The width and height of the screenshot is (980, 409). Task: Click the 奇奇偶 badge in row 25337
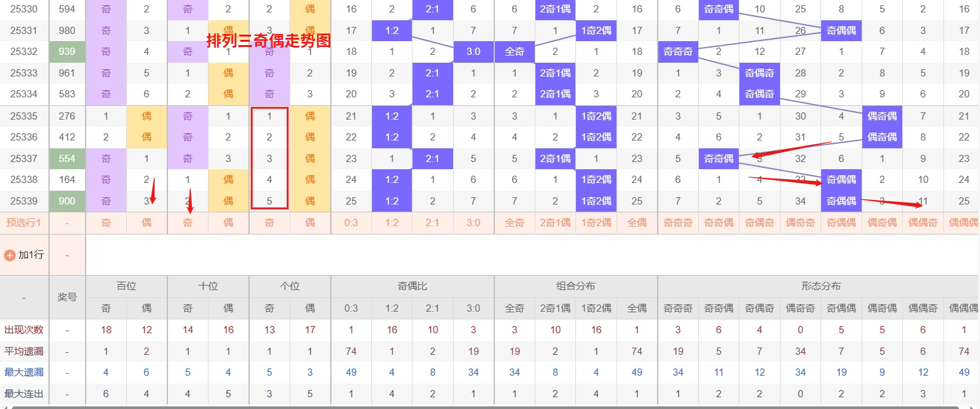(718, 158)
